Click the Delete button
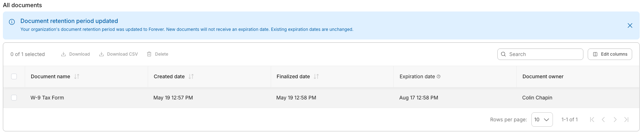Screen dimensions: 644x140 click(x=157, y=54)
